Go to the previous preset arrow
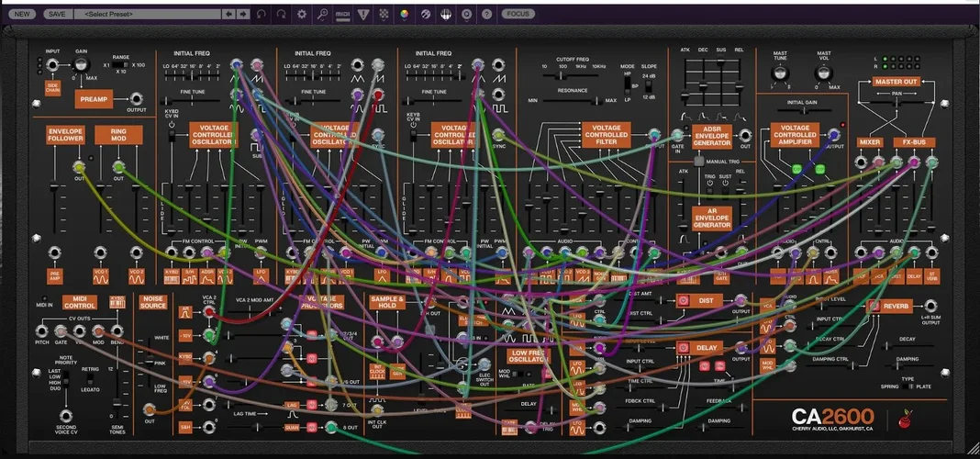The width and height of the screenshot is (980, 459). 230,14
